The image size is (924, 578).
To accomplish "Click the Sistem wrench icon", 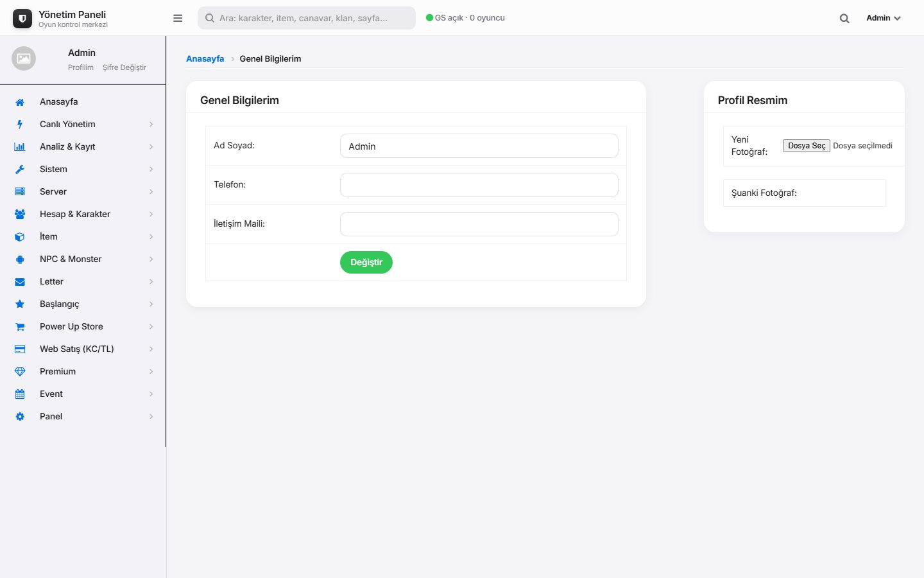I will [x=20, y=170].
